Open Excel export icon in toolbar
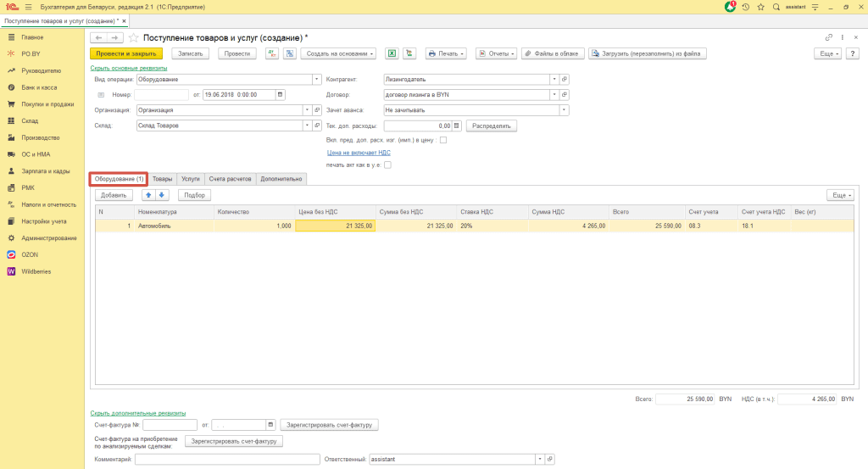Image resolution: width=868 pixels, height=469 pixels. [392, 53]
